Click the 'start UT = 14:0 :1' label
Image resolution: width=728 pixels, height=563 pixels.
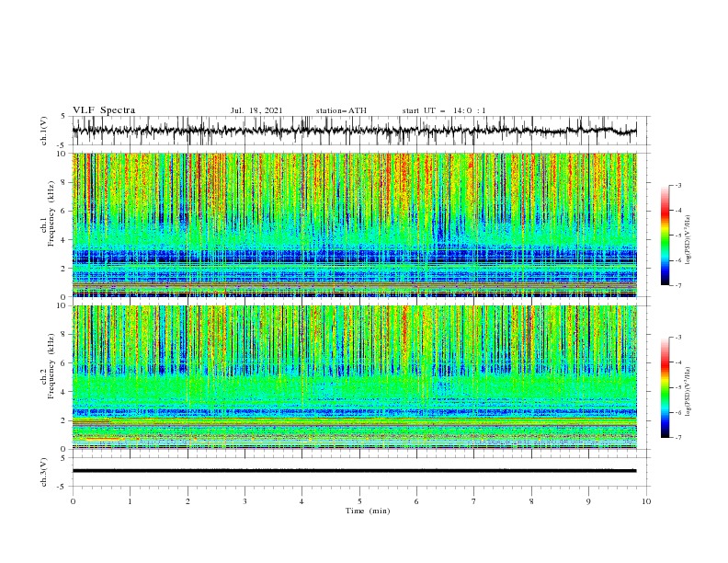coord(444,110)
